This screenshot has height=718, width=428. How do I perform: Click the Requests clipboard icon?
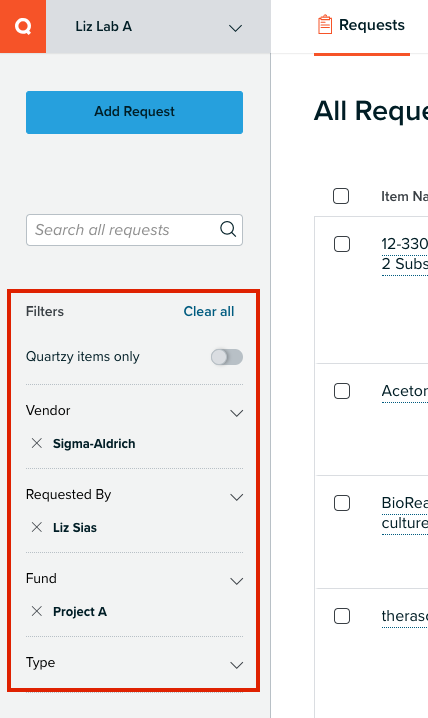[325, 25]
